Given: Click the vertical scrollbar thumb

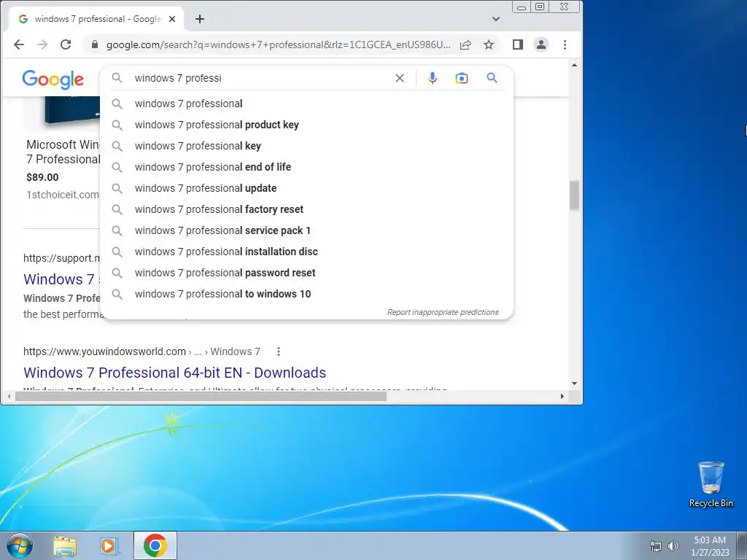Looking at the screenshot, I should point(574,195).
